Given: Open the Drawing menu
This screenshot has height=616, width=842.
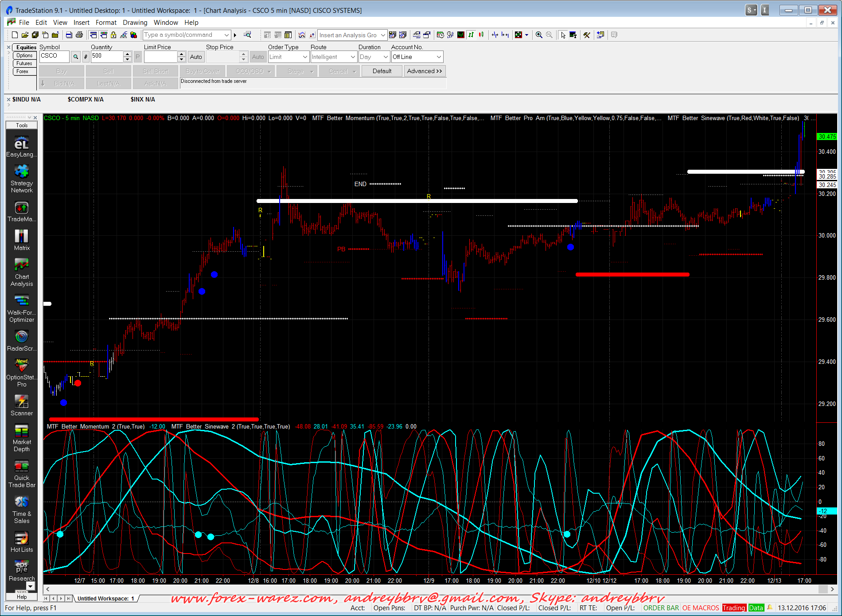Looking at the screenshot, I should 135,23.
